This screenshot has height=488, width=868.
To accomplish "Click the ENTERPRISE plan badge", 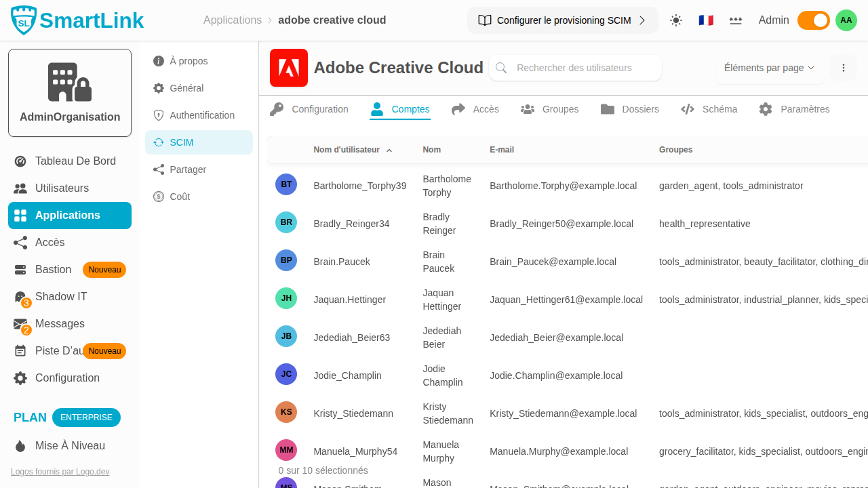I will pos(86,418).
